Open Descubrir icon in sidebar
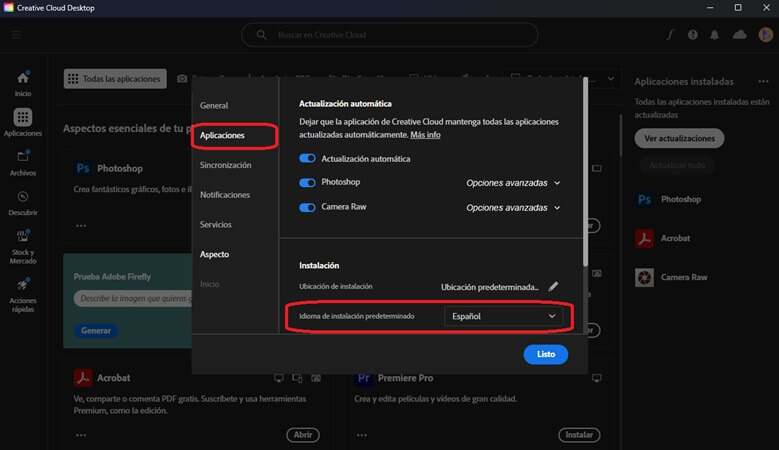 tap(23, 197)
